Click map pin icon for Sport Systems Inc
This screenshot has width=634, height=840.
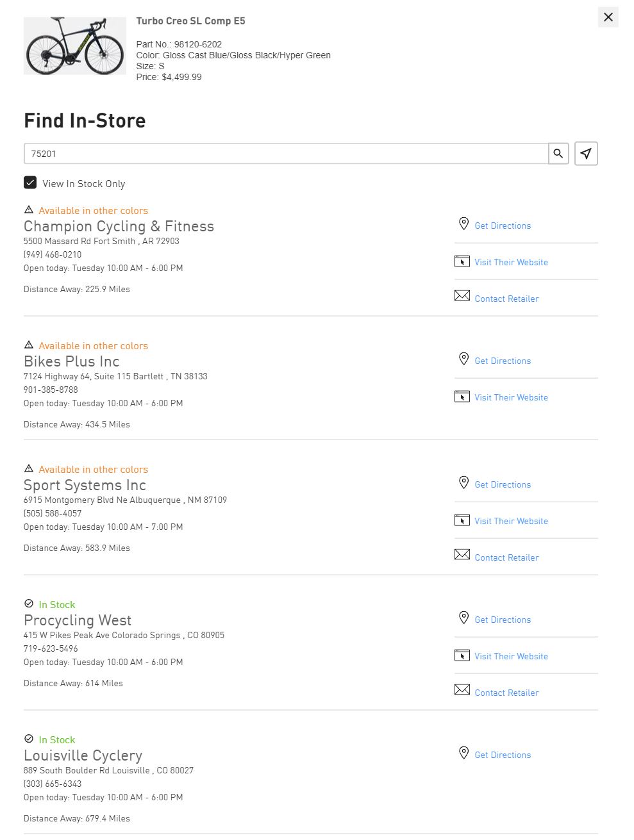463,482
